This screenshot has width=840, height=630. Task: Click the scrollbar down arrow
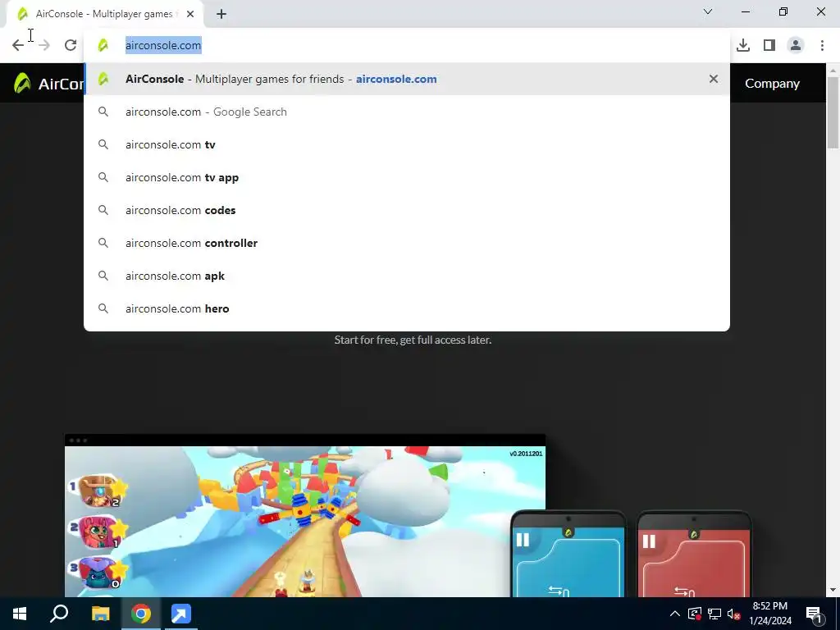click(x=833, y=591)
